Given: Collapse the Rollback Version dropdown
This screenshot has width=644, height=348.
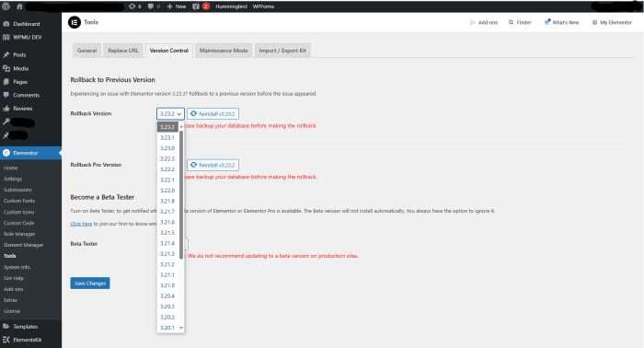Looking at the screenshot, I should [x=170, y=114].
